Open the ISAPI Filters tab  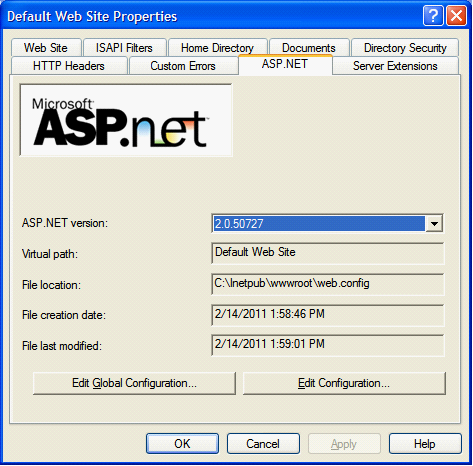coord(124,48)
